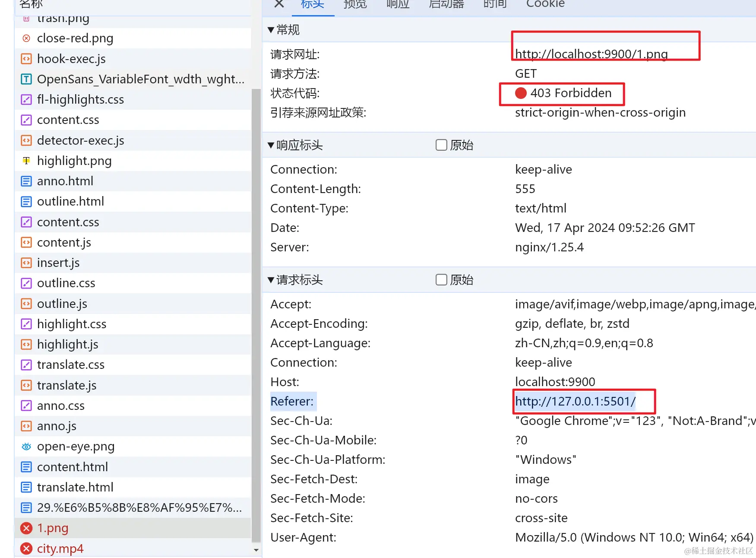Click the detector-exec.js script icon
756x558 pixels.
[x=26, y=140]
